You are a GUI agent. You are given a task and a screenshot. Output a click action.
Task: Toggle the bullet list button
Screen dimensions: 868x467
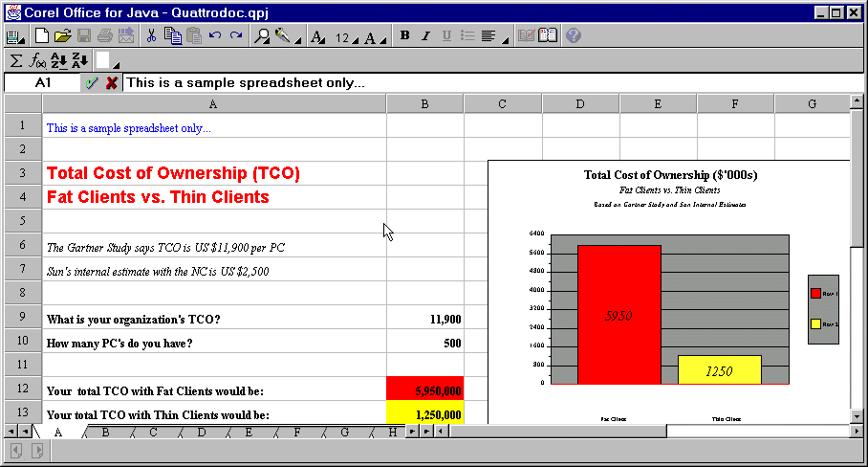(x=467, y=36)
